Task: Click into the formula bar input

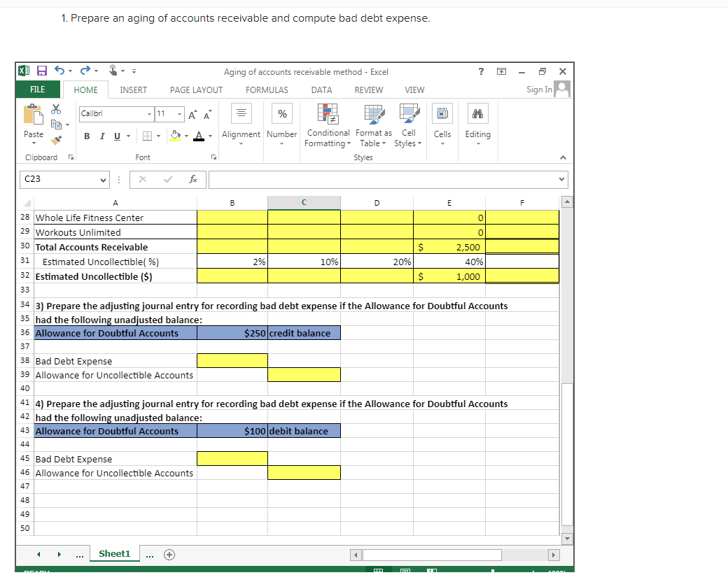Action: click(383, 179)
